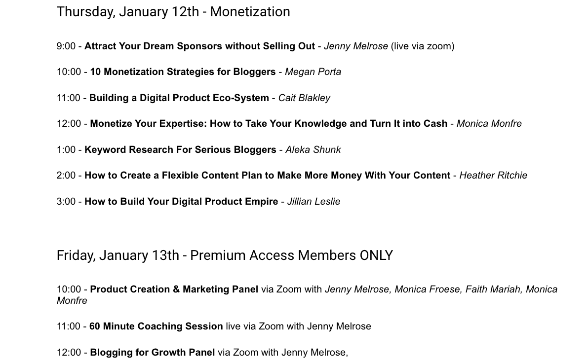Click the Keyword Research For Serious Bloggers title

[180, 150]
